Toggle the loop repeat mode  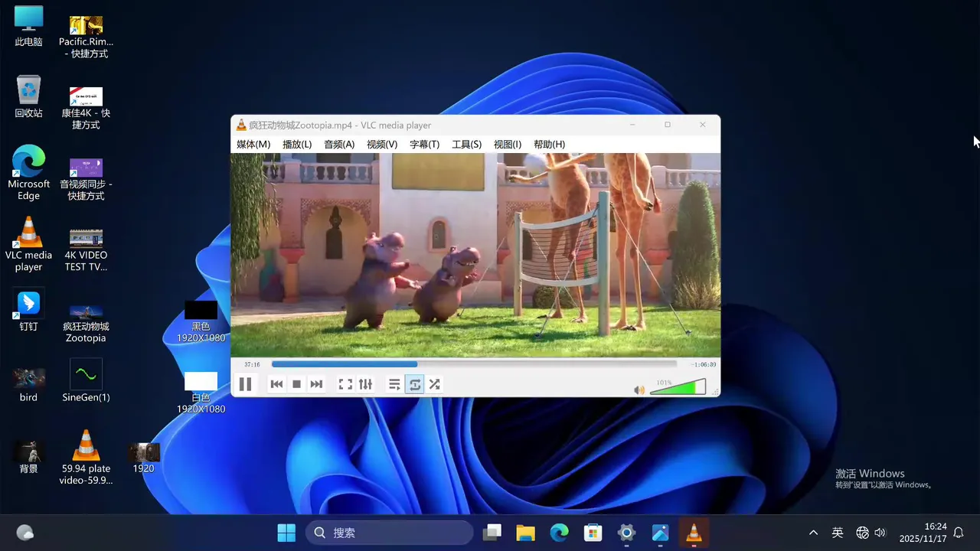[x=414, y=384]
